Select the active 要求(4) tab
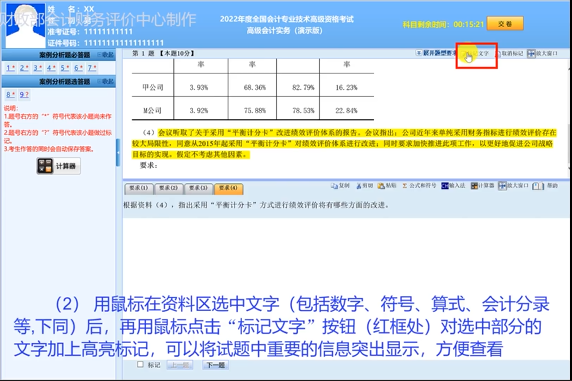572x381 pixels. pyautogui.click(x=229, y=188)
